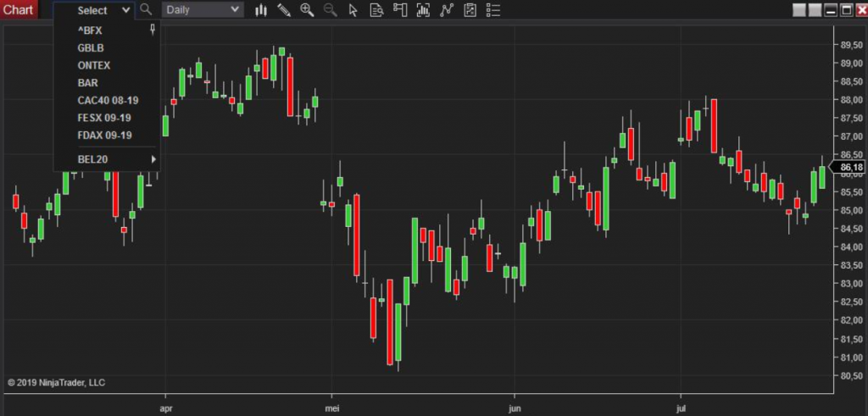This screenshot has height=416, width=868.
Task: Click the 80,50 price axis label
Action: pyautogui.click(x=851, y=375)
